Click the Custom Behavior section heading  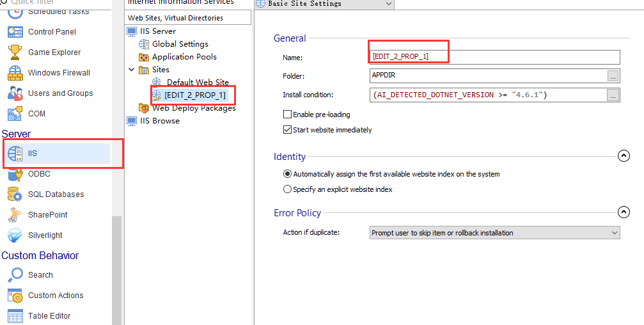pos(40,255)
